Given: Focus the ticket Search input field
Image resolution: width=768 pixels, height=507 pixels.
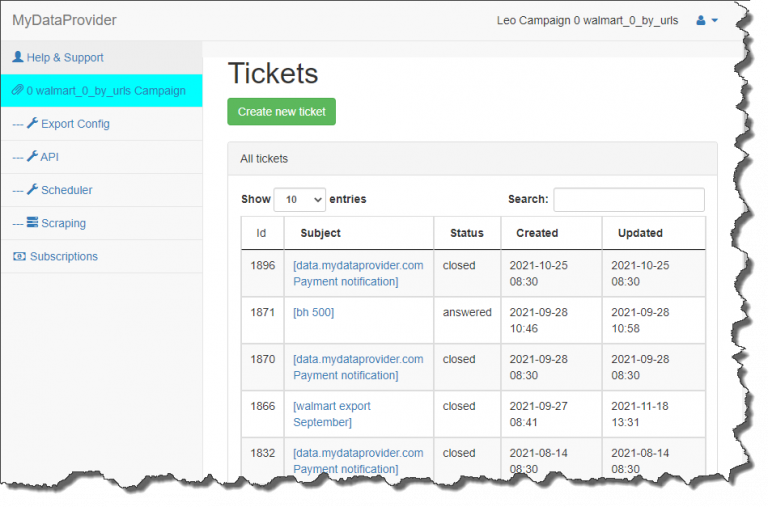Looking at the screenshot, I should pos(629,199).
